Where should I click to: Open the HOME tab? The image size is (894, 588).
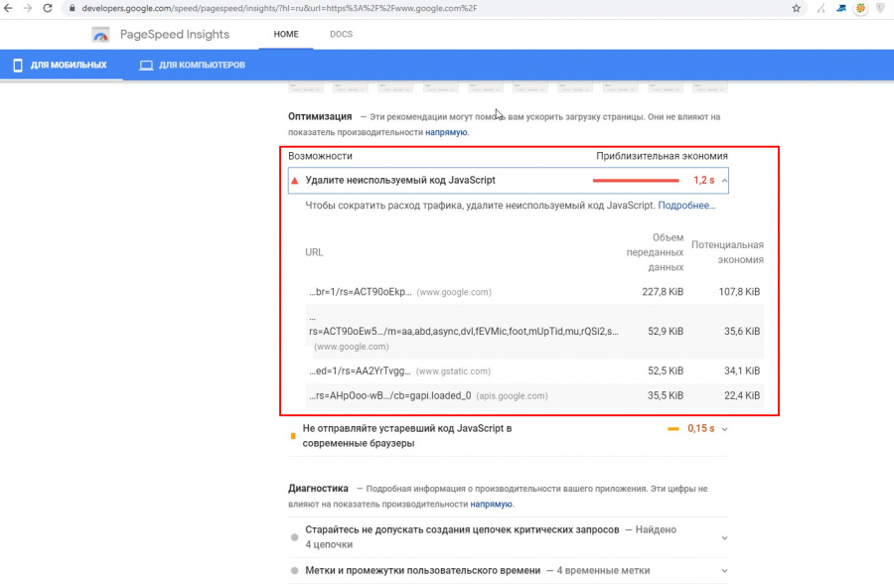click(285, 35)
